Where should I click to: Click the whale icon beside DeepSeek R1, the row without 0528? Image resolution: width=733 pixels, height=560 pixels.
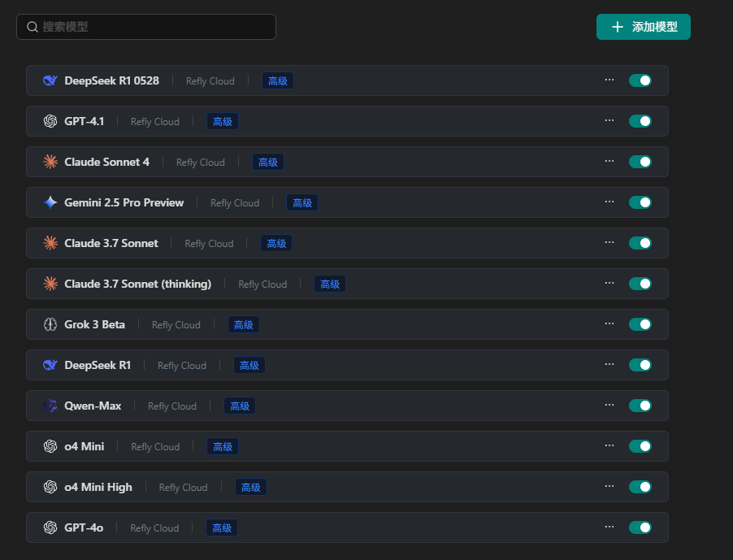pyautogui.click(x=50, y=365)
